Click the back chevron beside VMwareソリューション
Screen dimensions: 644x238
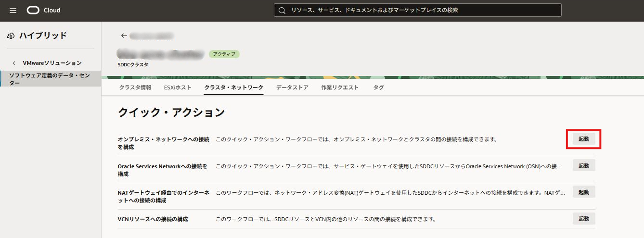pos(14,63)
